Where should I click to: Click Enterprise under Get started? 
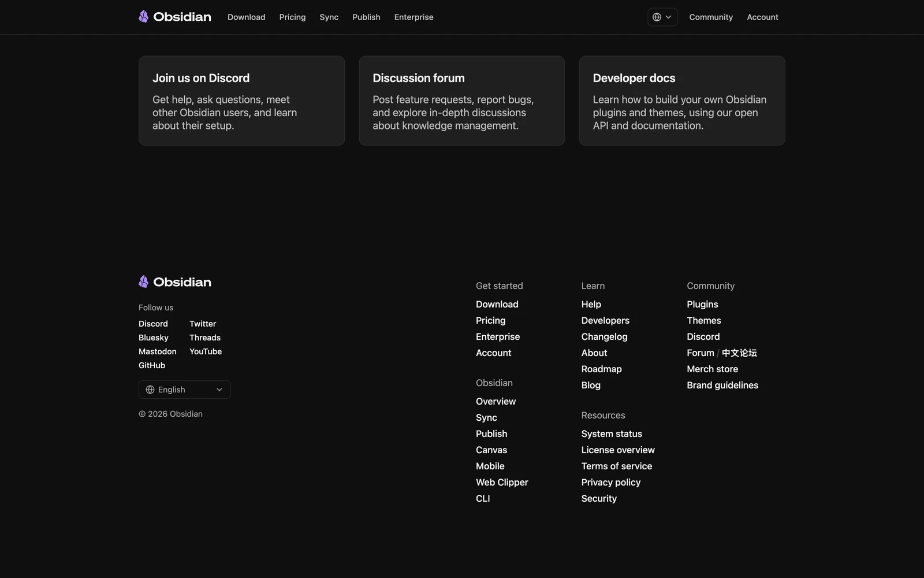pos(498,336)
